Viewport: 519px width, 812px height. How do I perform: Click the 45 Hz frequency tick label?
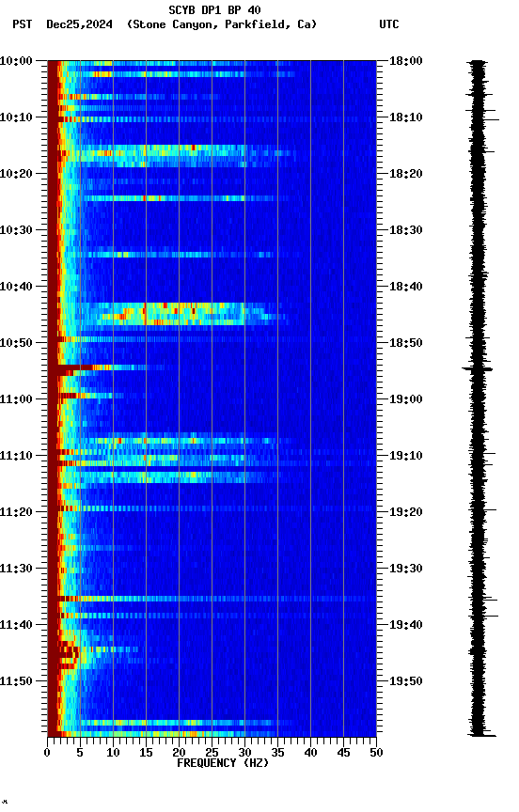[343, 754]
